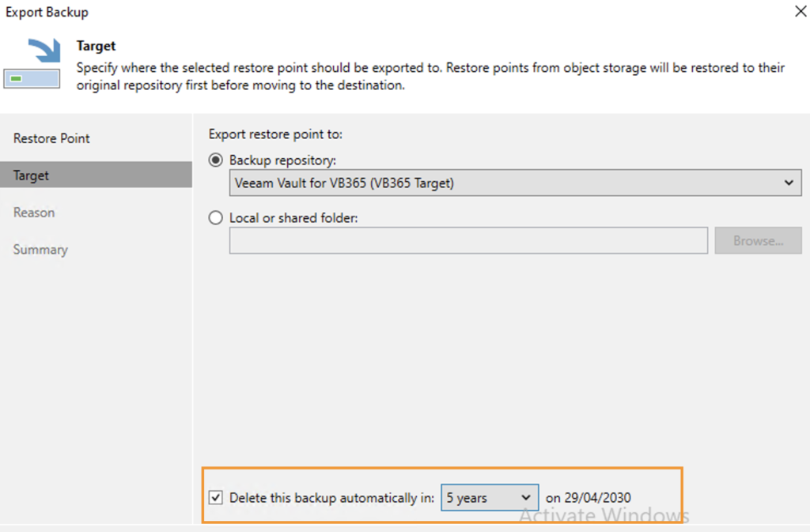
Task: Click the Local or shared folder label text
Action: [293, 218]
